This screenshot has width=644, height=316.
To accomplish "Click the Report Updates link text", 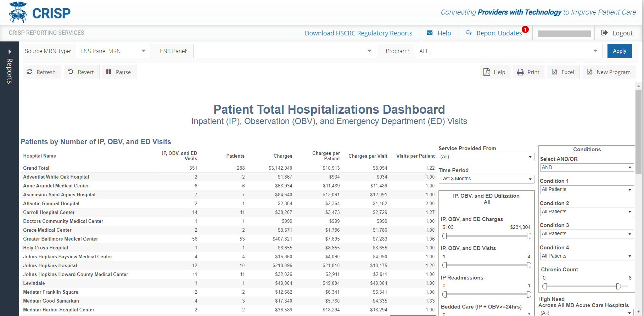I will pos(499,33).
